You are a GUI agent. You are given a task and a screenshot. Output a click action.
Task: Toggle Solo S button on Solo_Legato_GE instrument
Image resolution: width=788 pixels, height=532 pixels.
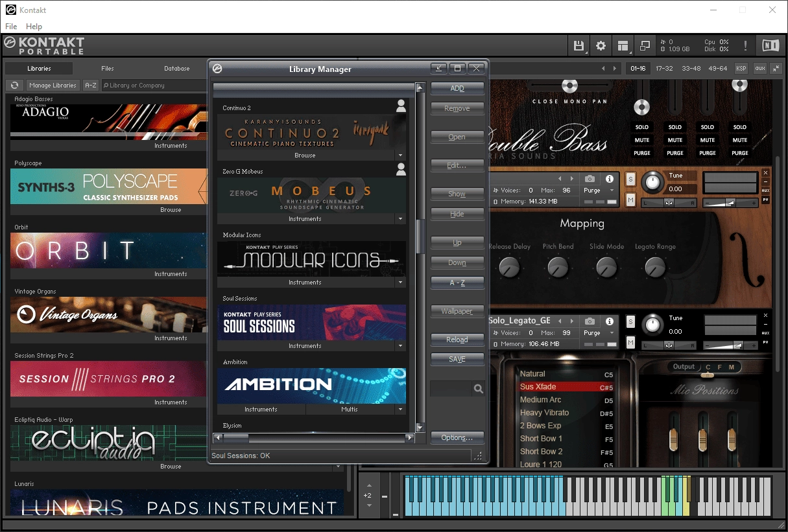[630, 321]
